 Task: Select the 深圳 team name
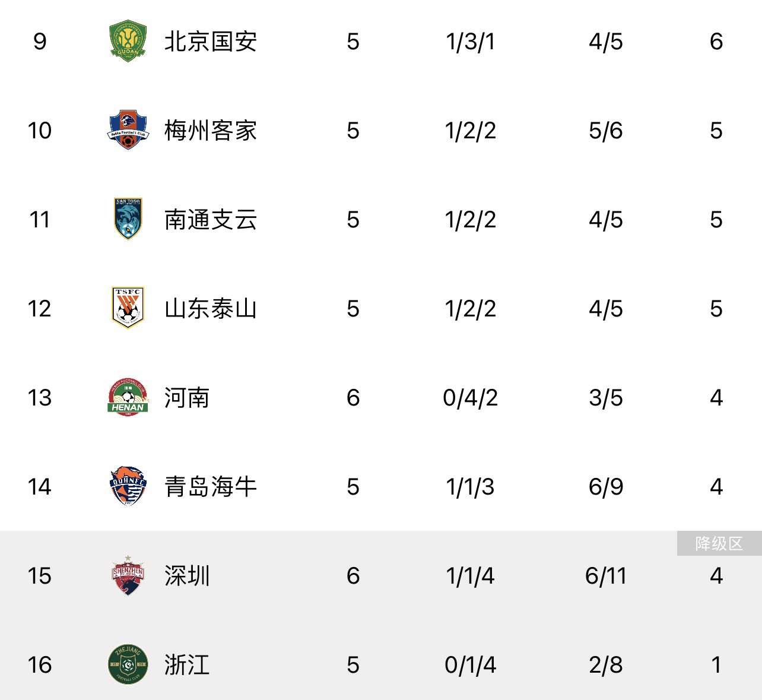pyautogui.click(x=187, y=576)
